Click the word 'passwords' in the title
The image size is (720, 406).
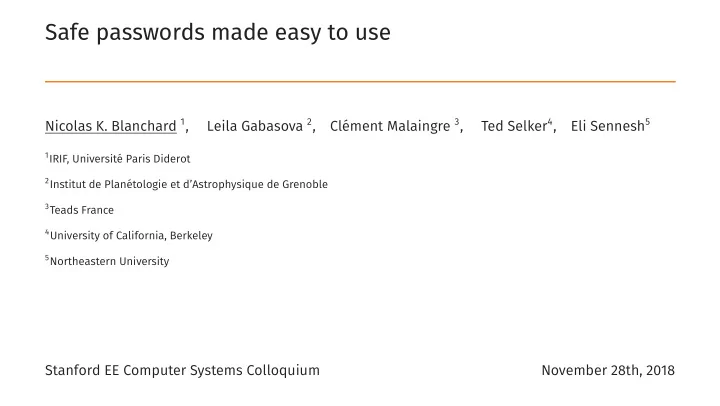point(150,33)
